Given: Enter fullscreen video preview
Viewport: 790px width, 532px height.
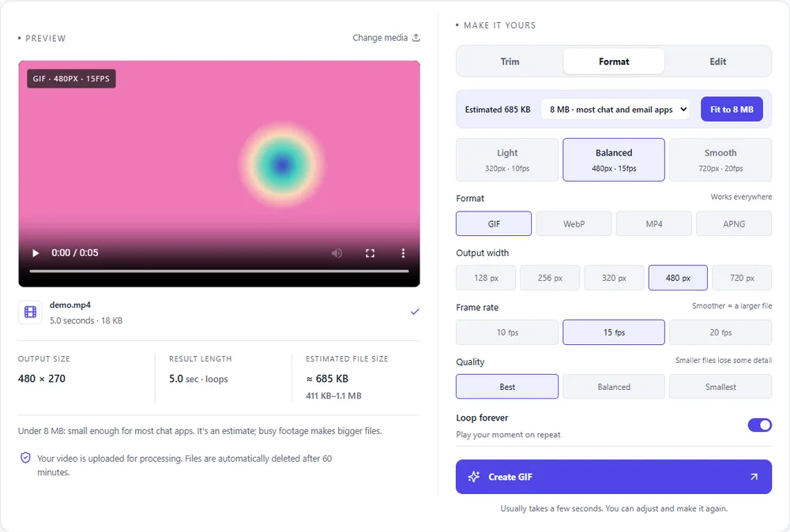Looking at the screenshot, I should point(370,253).
